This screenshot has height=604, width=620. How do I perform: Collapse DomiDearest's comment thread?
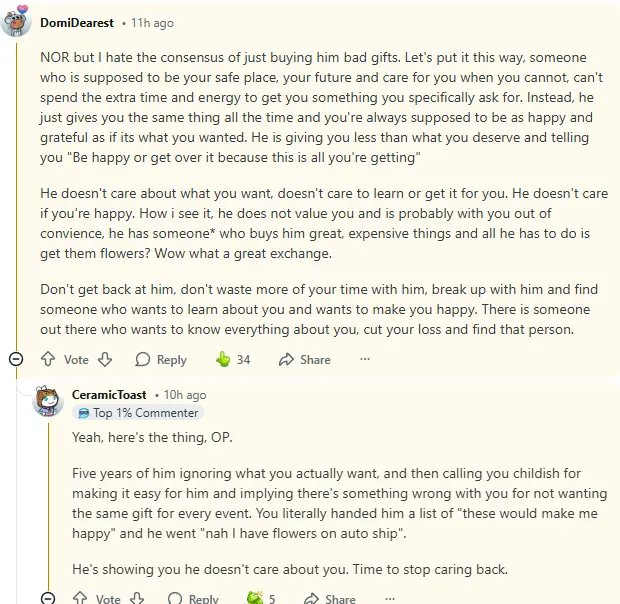[x=15, y=359]
